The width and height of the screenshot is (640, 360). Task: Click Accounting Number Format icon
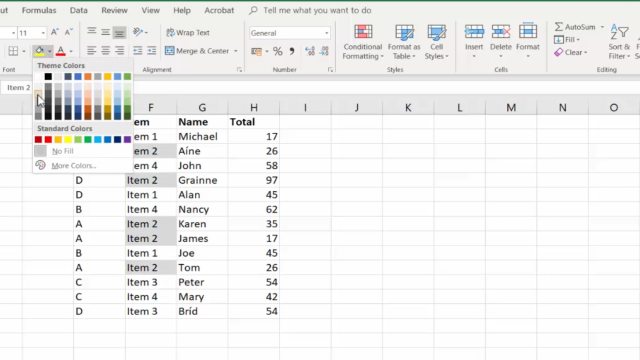[256, 51]
